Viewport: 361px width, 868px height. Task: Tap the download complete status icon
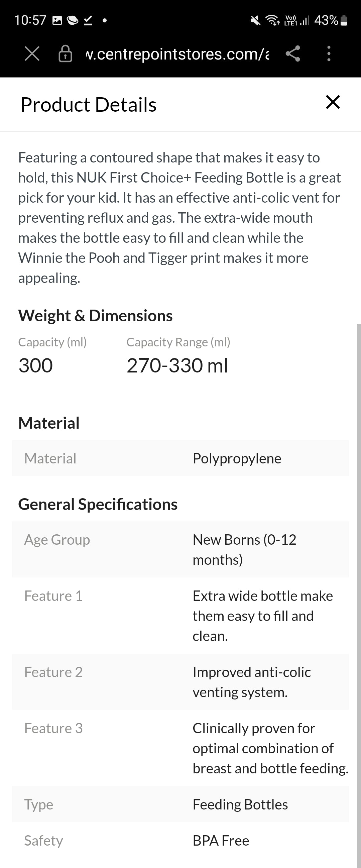[x=88, y=20]
